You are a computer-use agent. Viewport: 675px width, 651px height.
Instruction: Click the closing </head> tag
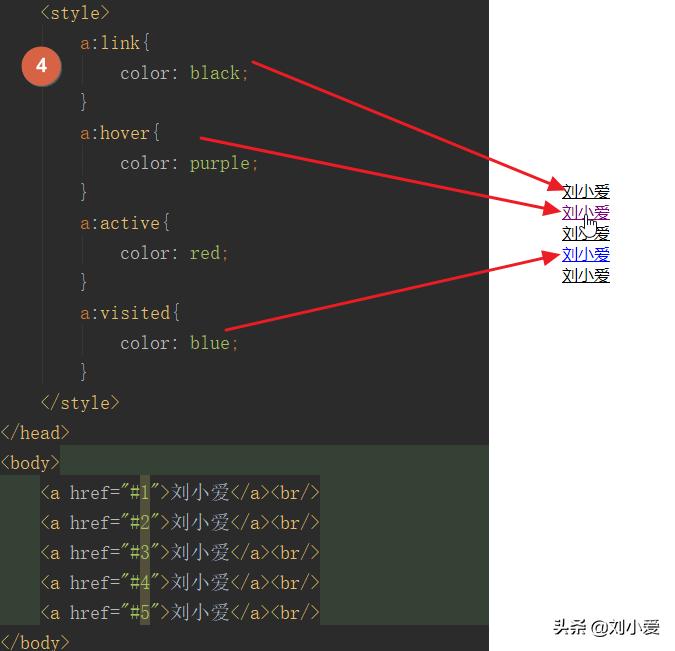click(35, 433)
